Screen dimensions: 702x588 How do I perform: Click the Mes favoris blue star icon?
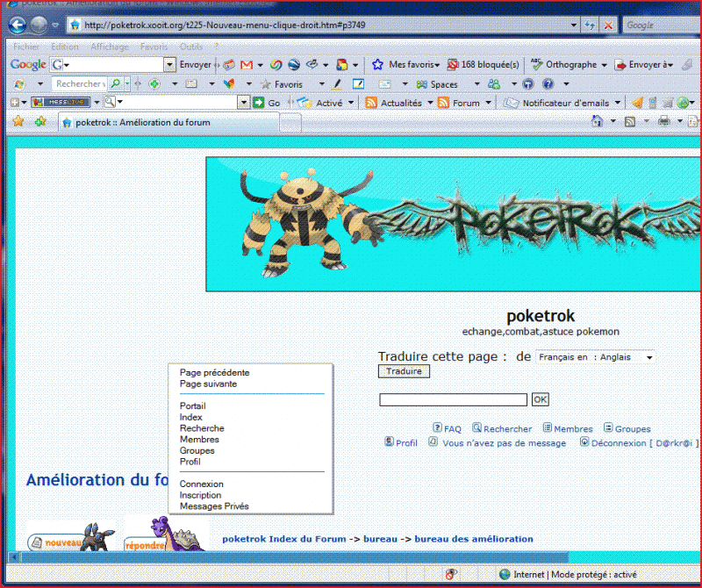377,64
